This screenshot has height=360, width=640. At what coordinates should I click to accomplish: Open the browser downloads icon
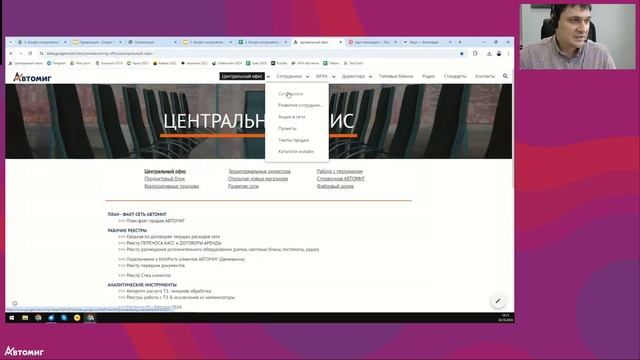(489, 53)
